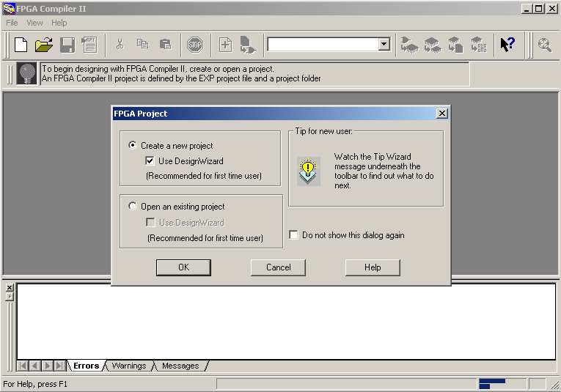Select the Create a new project radio button
This screenshot has height=392, width=561.
[133, 145]
